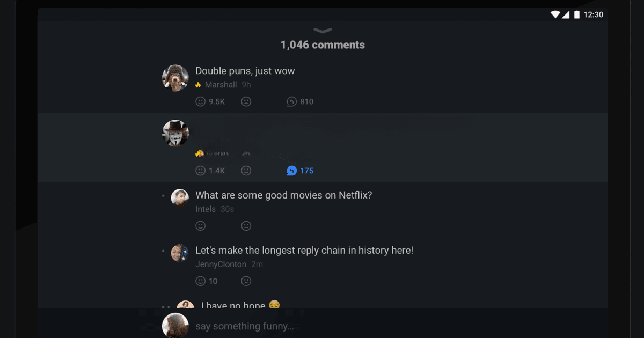Downvote JennyClonton's reply chain comment
The height and width of the screenshot is (338, 644).
tap(246, 281)
